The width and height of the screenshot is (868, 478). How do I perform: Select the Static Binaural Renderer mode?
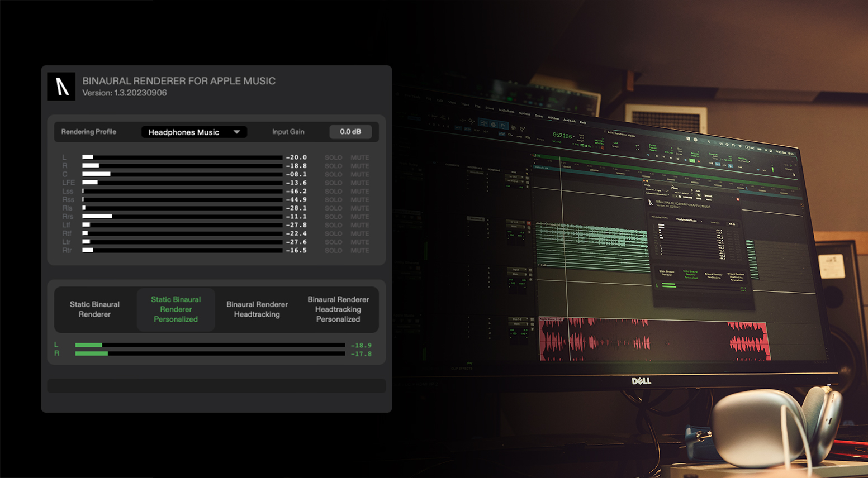94,309
